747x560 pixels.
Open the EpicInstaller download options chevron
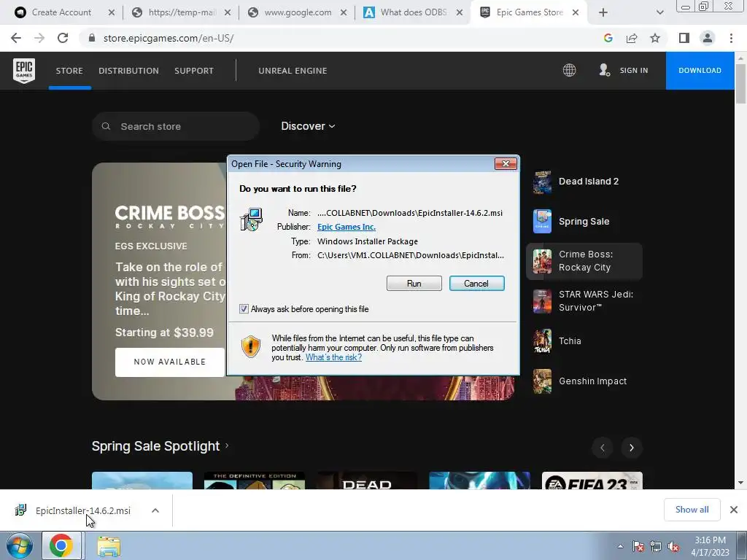[155, 510]
